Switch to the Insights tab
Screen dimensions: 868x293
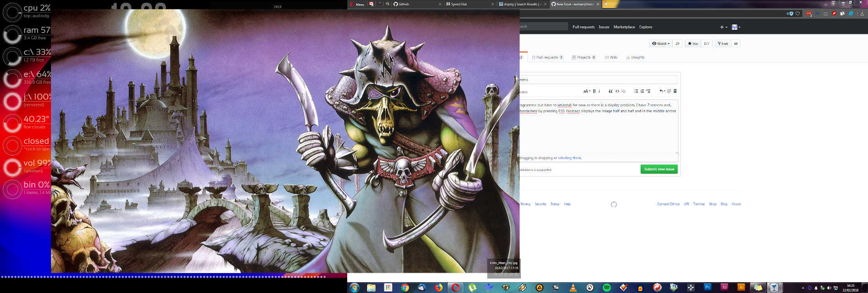point(635,57)
